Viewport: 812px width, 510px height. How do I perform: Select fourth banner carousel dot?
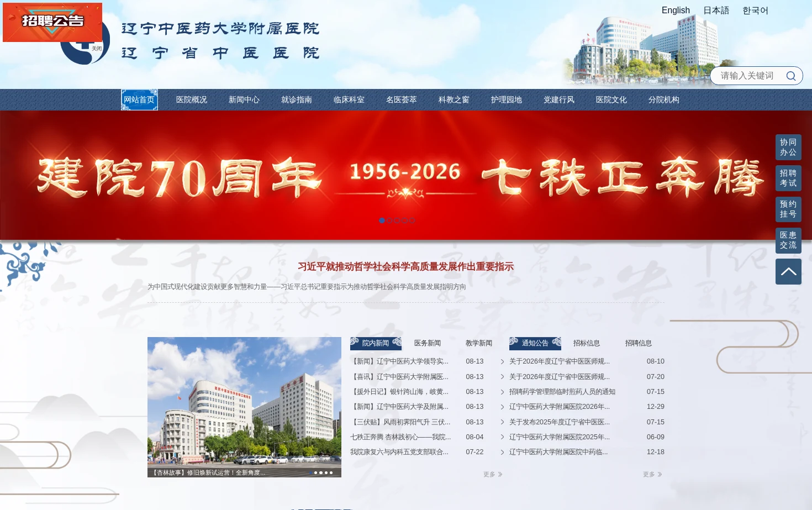point(404,220)
